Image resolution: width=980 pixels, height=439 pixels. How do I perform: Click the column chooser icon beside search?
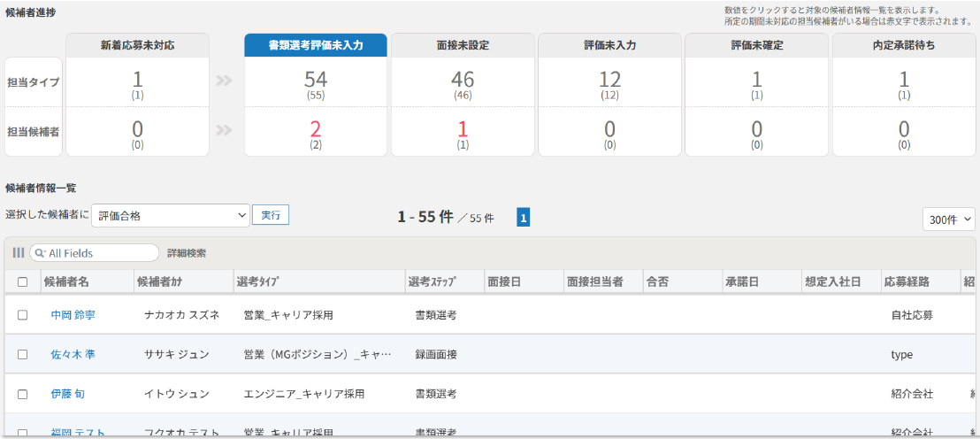pyautogui.click(x=19, y=253)
